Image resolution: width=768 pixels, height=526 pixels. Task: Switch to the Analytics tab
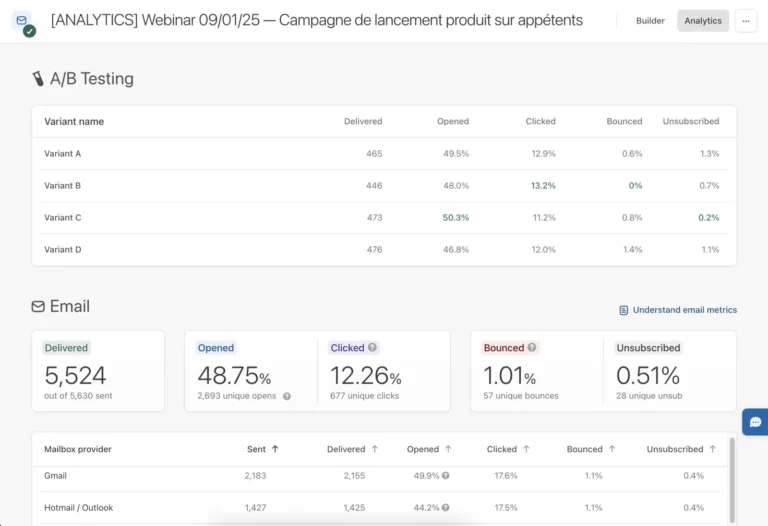pos(703,21)
